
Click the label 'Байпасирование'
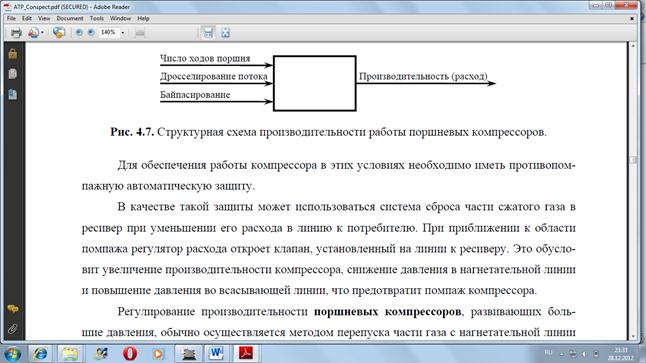(x=195, y=95)
